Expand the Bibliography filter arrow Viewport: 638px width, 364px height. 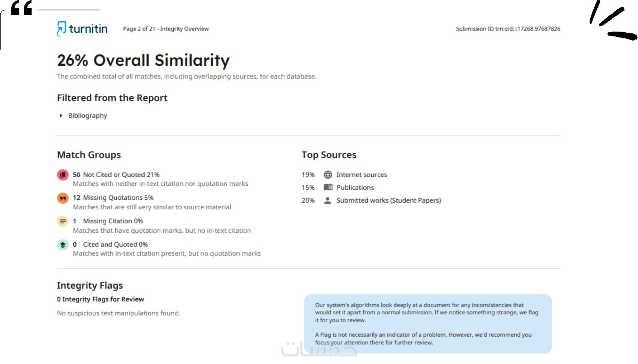[x=61, y=116]
